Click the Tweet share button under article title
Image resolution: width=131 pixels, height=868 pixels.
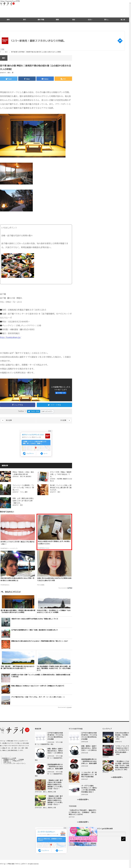click(9, 79)
